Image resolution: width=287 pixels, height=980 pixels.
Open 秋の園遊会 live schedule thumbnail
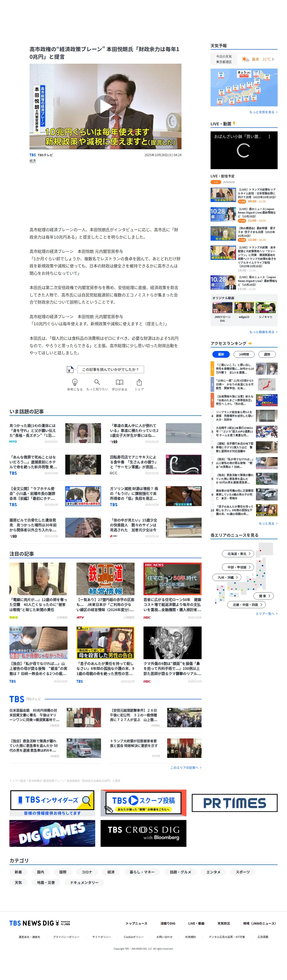223,233
